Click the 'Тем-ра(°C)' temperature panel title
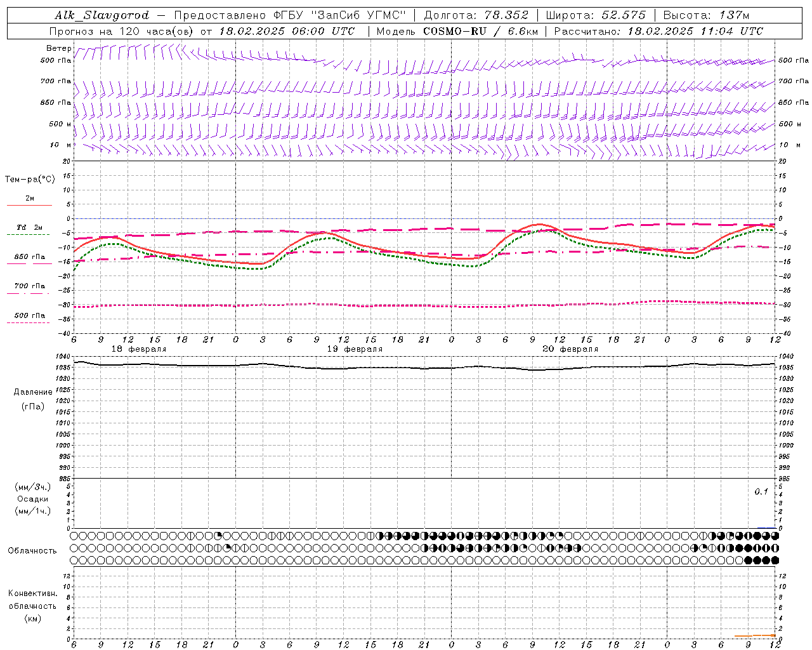 [30, 180]
